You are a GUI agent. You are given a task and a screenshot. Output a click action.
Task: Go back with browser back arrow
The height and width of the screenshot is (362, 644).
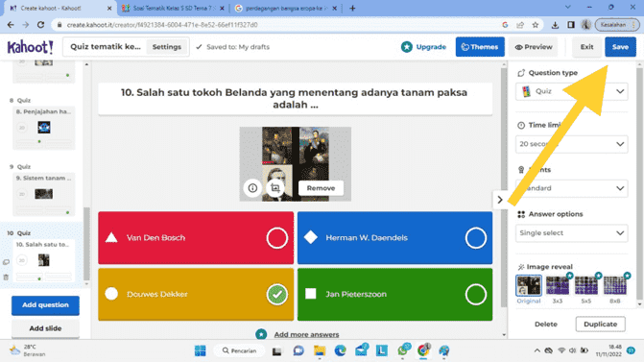(11, 25)
